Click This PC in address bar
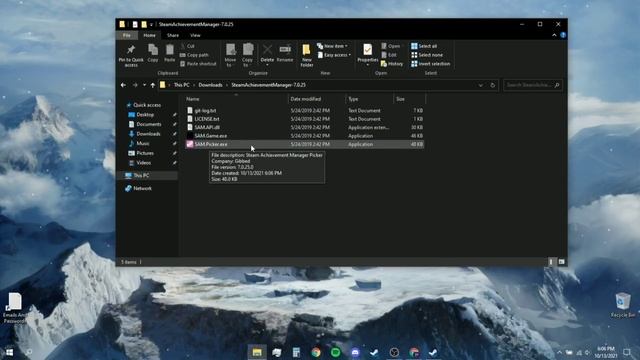Screen dimensions: 640x360 coord(182,85)
